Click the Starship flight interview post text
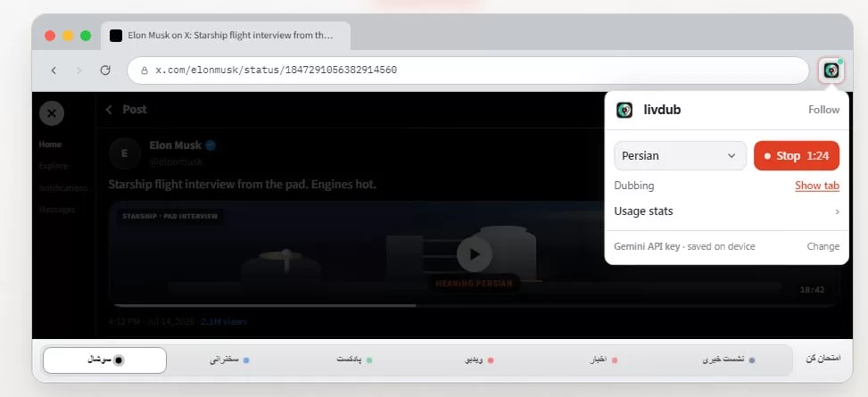 click(x=243, y=184)
